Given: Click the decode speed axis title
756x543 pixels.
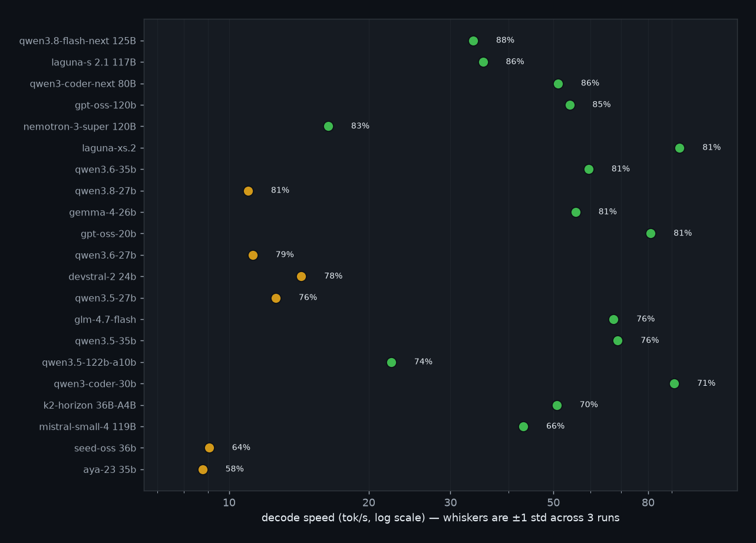Looking at the screenshot, I should [440, 518].
